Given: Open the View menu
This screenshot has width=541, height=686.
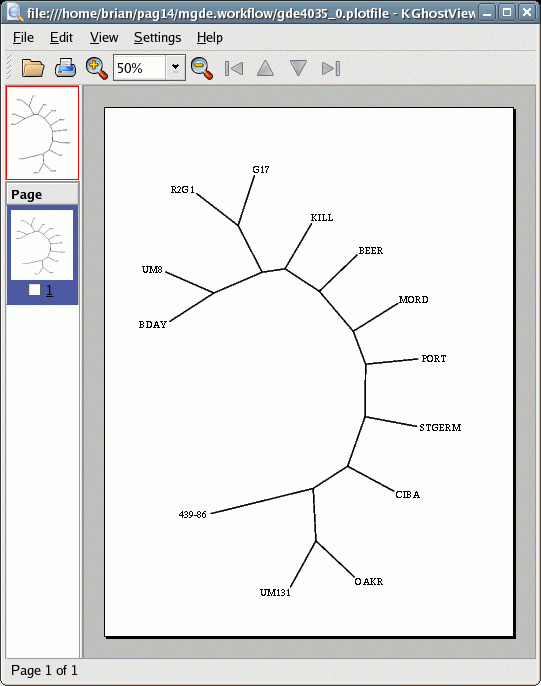Looking at the screenshot, I should coord(104,38).
